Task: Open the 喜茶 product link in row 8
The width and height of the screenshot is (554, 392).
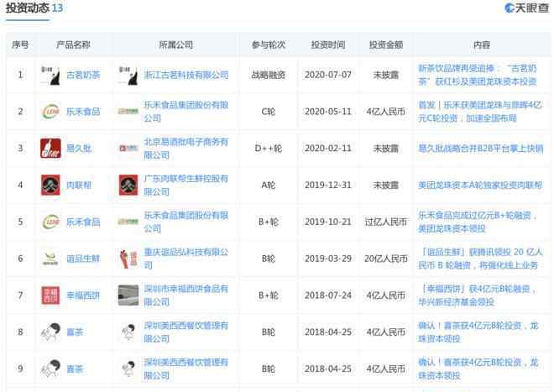Action: click(x=75, y=332)
